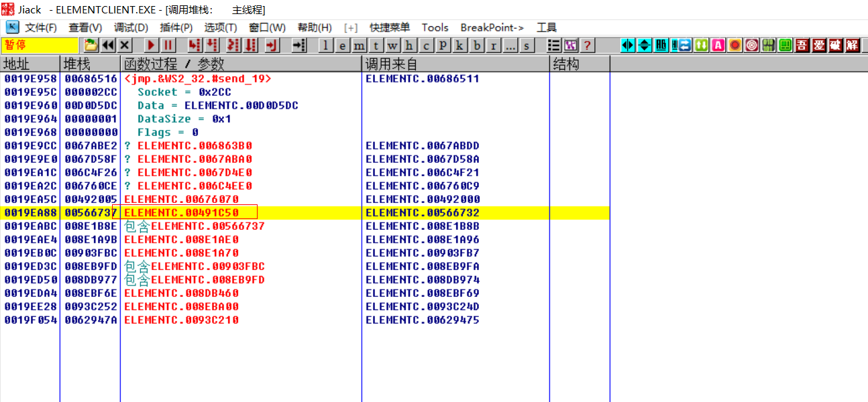Open the 调试(D) menu
Image resolution: width=868 pixels, height=402 pixels.
[x=131, y=27]
